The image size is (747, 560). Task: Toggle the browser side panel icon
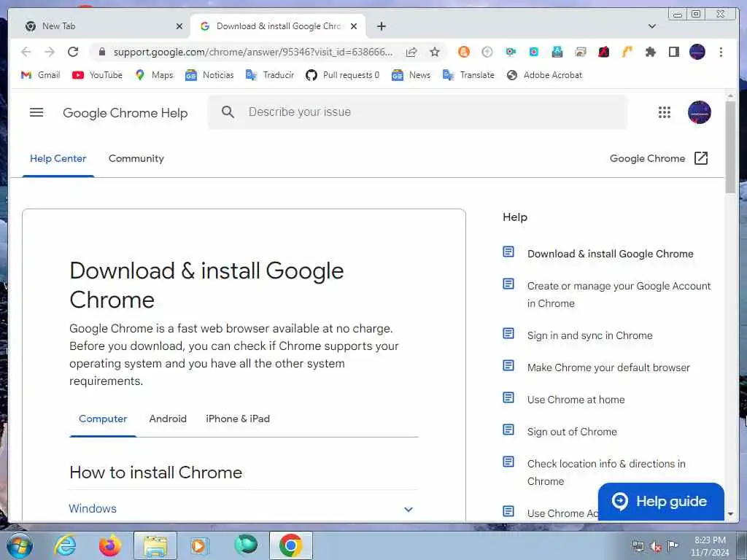673,52
